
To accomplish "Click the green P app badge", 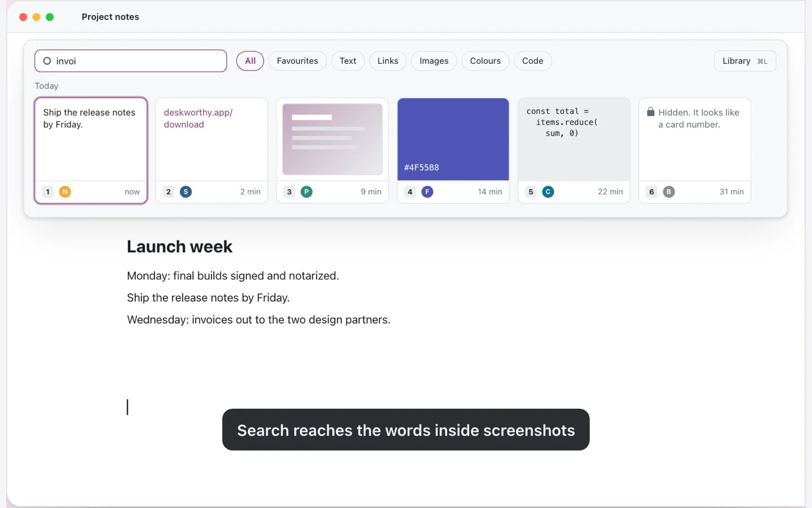I will (x=306, y=192).
